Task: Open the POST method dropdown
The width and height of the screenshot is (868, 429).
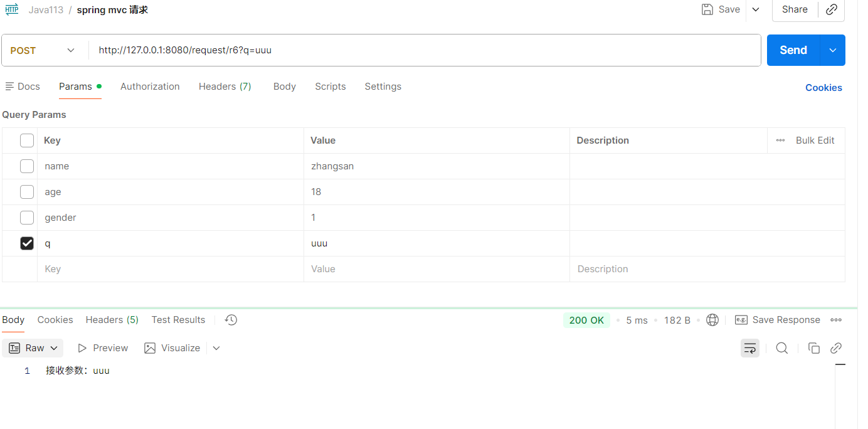Action: [43, 50]
